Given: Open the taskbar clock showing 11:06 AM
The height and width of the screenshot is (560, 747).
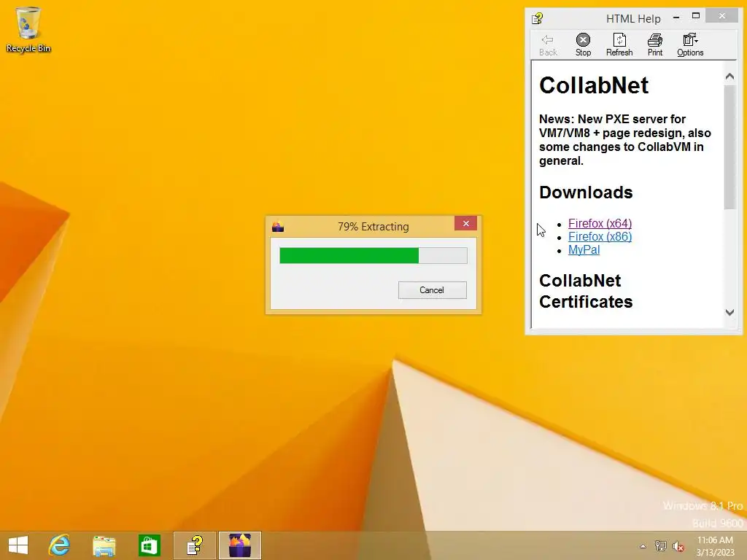Looking at the screenshot, I should coord(715,546).
